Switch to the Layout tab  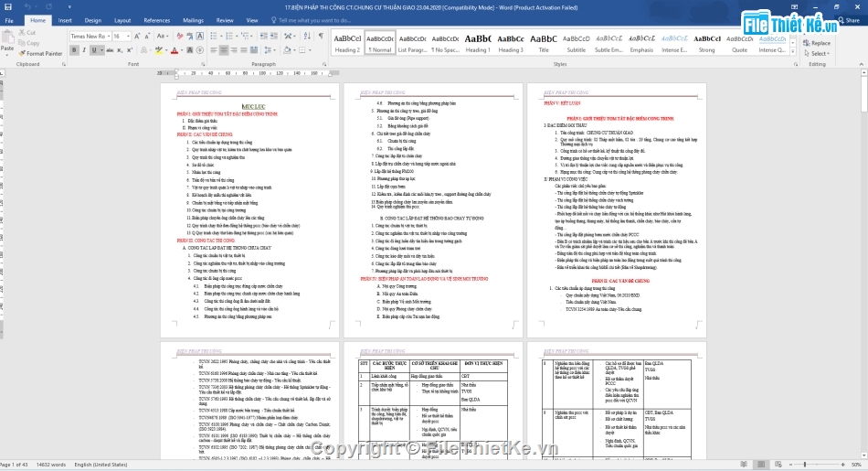point(122,20)
